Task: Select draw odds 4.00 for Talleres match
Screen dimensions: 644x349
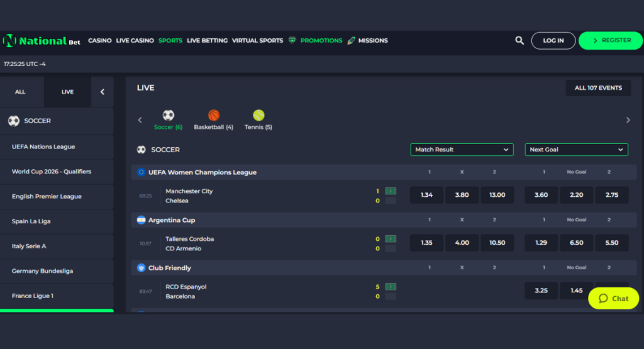Action: (462, 243)
